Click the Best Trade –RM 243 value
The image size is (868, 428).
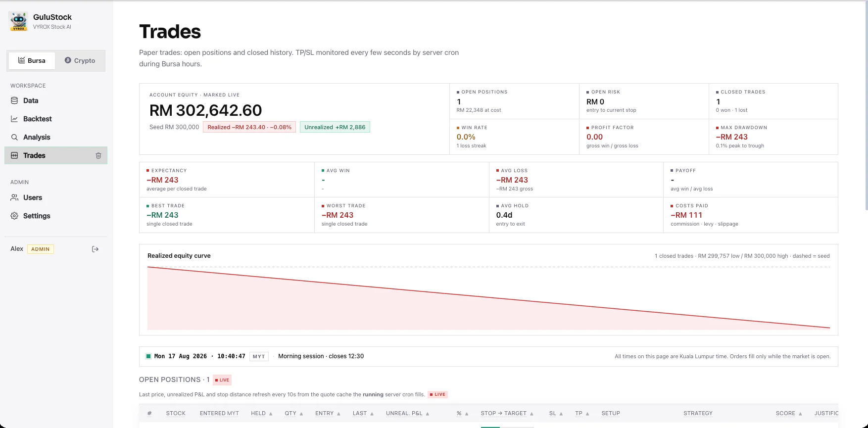162,215
